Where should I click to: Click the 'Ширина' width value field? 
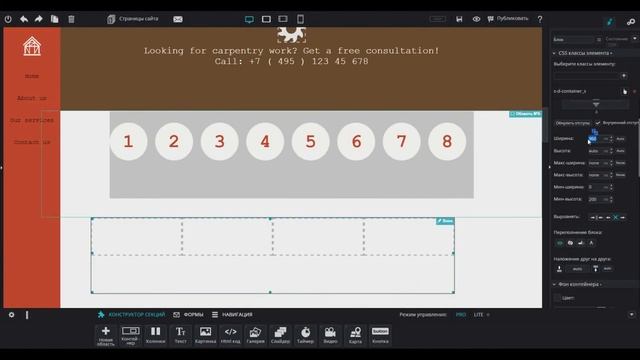594,139
